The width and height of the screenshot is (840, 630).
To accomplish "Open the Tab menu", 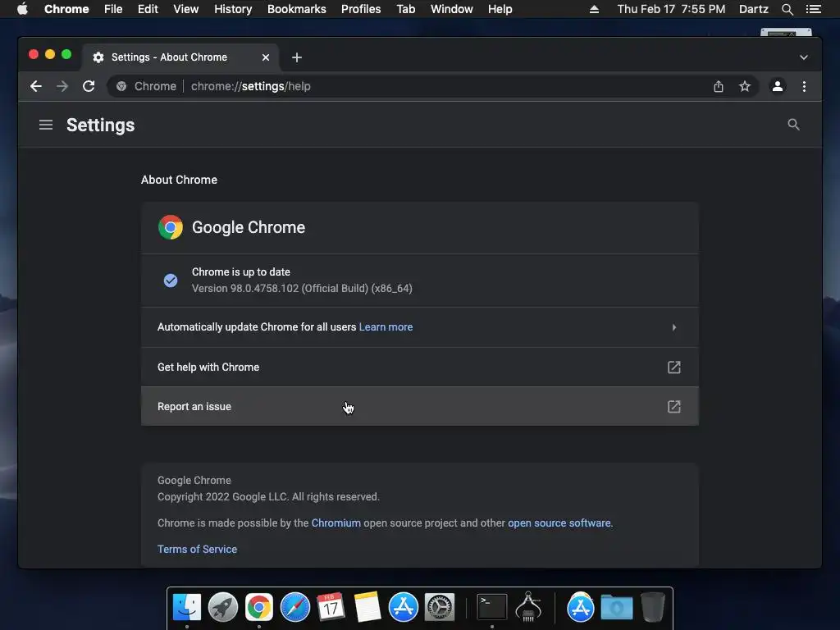I will (x=405, y=9).
